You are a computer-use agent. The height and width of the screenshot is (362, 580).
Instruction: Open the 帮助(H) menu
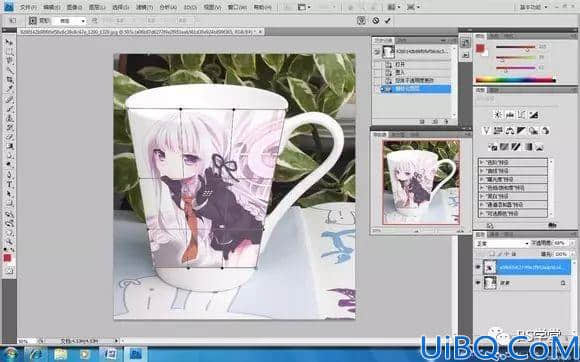point(262,7)
